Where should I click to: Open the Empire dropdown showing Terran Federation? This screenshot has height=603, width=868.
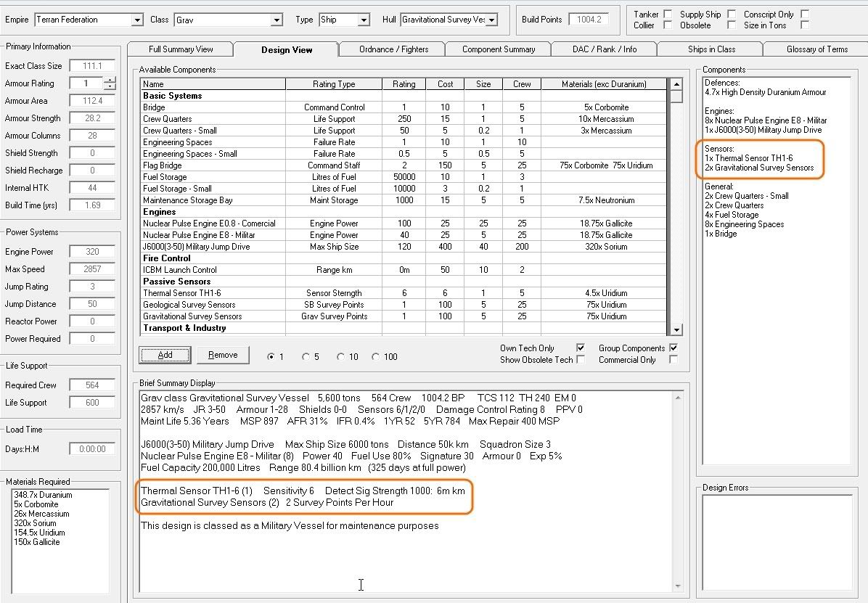pos(137,20)
